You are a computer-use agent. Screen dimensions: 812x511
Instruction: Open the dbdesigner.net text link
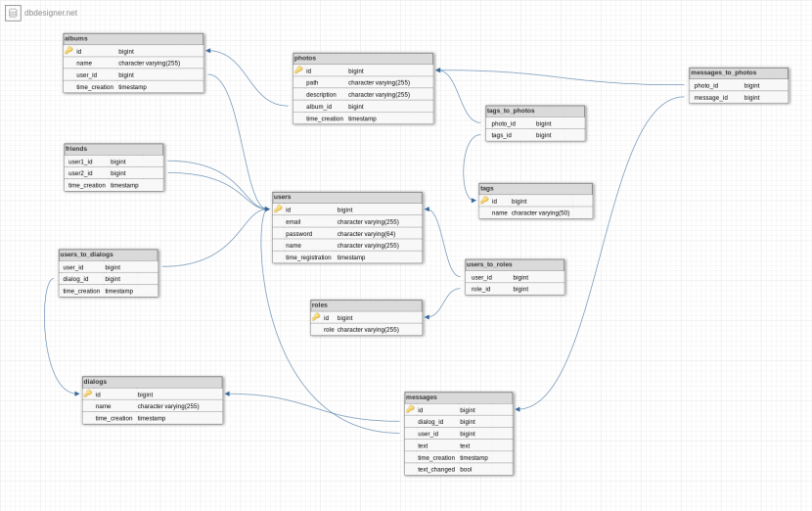tap(51, 13)
